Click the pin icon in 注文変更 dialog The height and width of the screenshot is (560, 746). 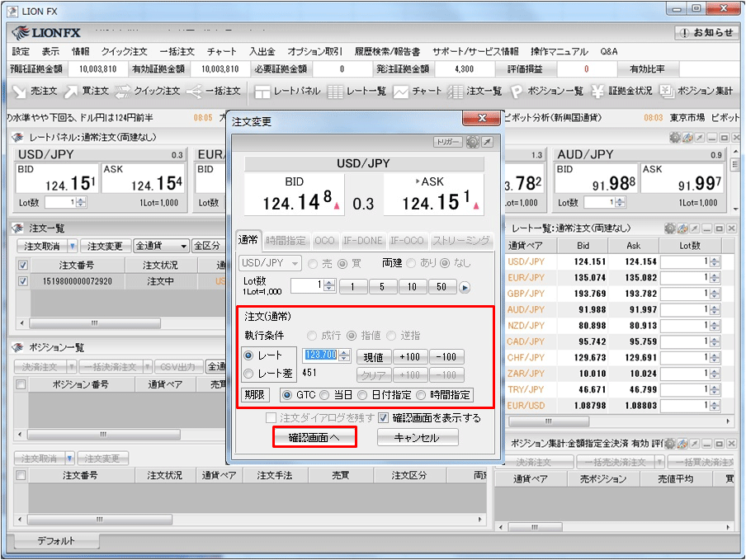487,142
